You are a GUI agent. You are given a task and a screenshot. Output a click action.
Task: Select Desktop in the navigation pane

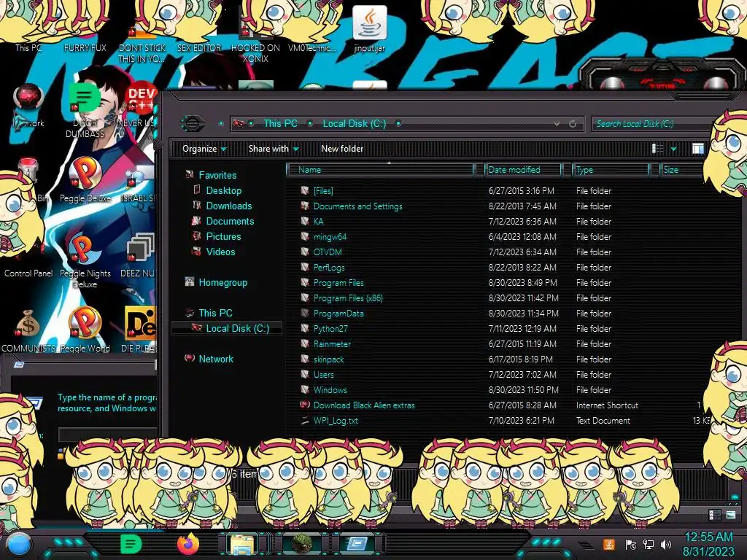click(x=223, y=190)
